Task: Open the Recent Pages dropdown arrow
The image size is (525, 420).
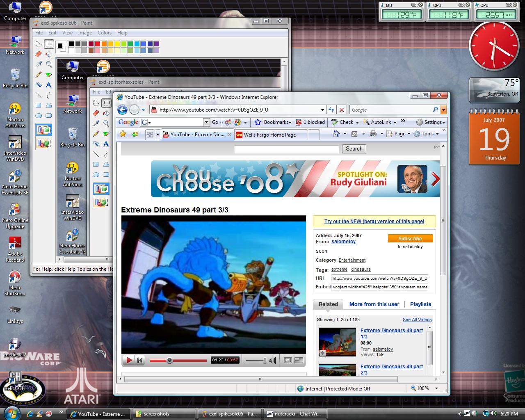Action: pos(143,110)
